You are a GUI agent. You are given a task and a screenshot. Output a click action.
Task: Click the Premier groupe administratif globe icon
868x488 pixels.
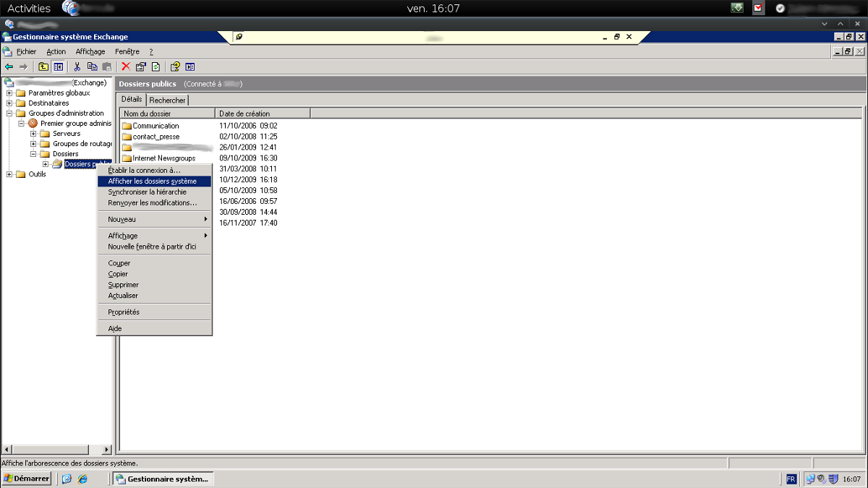coord(33,124)
